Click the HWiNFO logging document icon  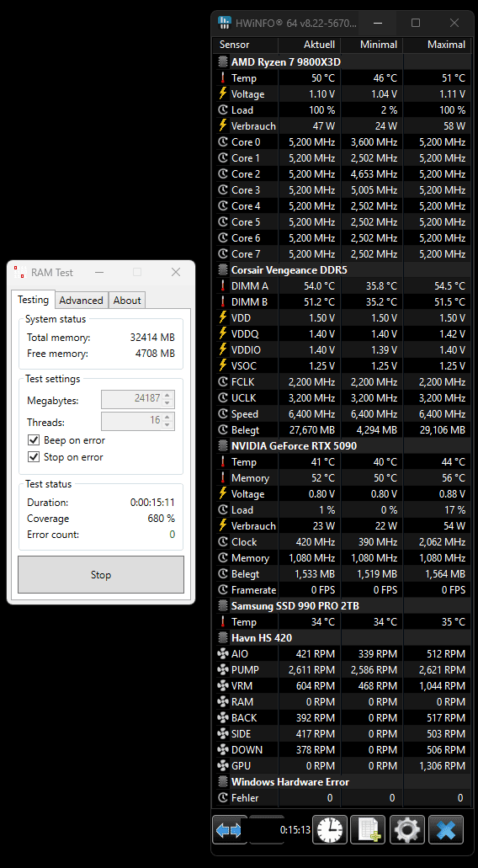(x=369, y=830)
